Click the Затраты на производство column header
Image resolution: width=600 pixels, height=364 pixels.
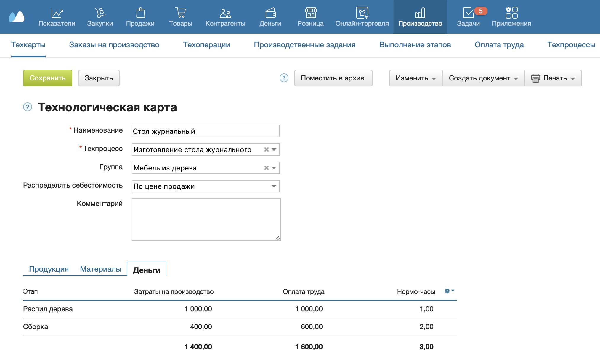174,291
